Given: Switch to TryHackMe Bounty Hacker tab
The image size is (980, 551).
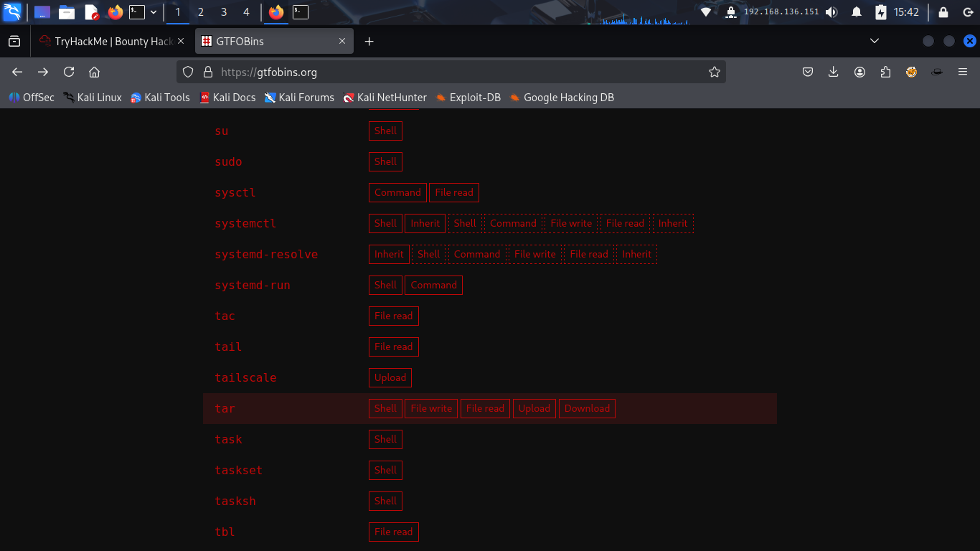Looking at the screenshot, I should 113,42.
